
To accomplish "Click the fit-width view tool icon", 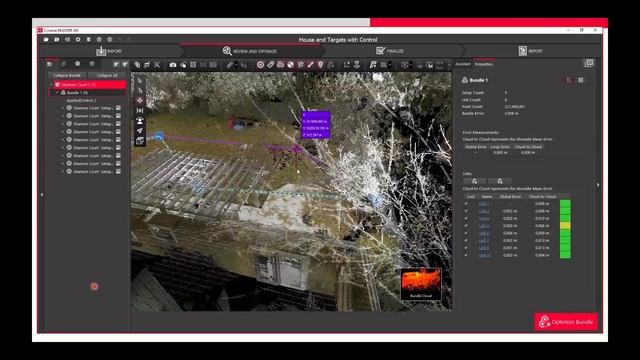I will pos(140,111).
